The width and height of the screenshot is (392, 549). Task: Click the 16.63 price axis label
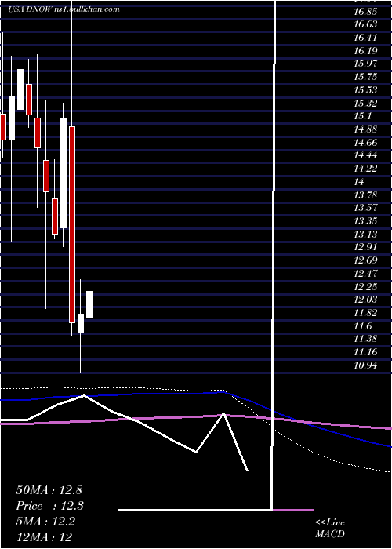(x=365, y=24)
